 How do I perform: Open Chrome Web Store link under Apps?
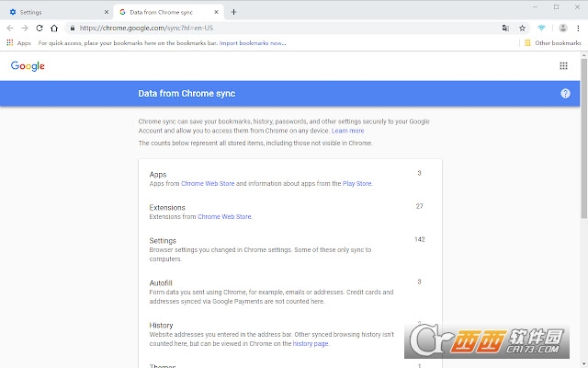208,184
